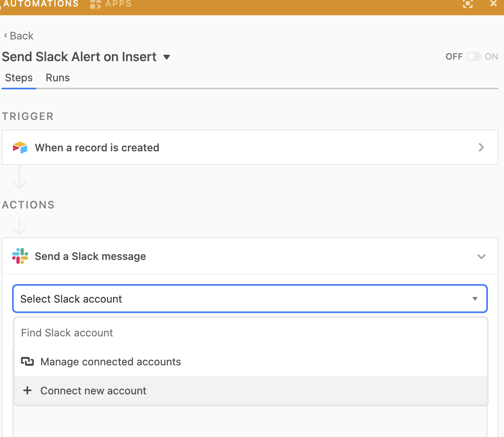Click the fullscreen expand icon in the header
The width and height of the screenshot is (504, 437).
(468, 4)
